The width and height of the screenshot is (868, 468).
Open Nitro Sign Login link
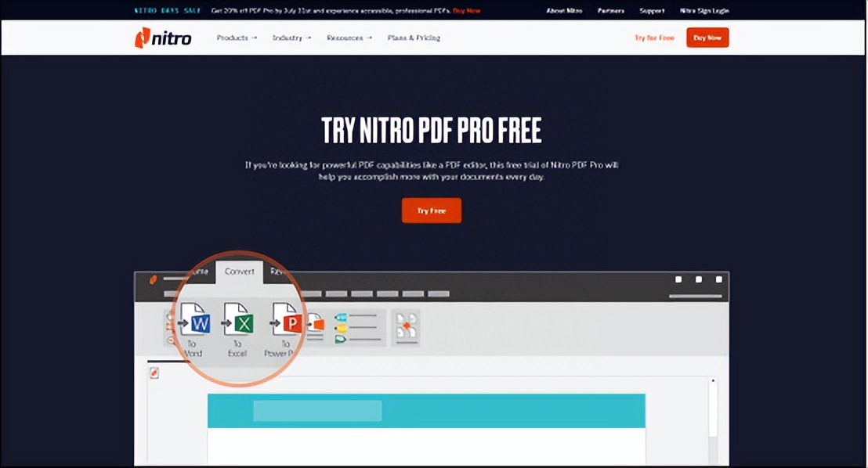(x=704, y=10)
